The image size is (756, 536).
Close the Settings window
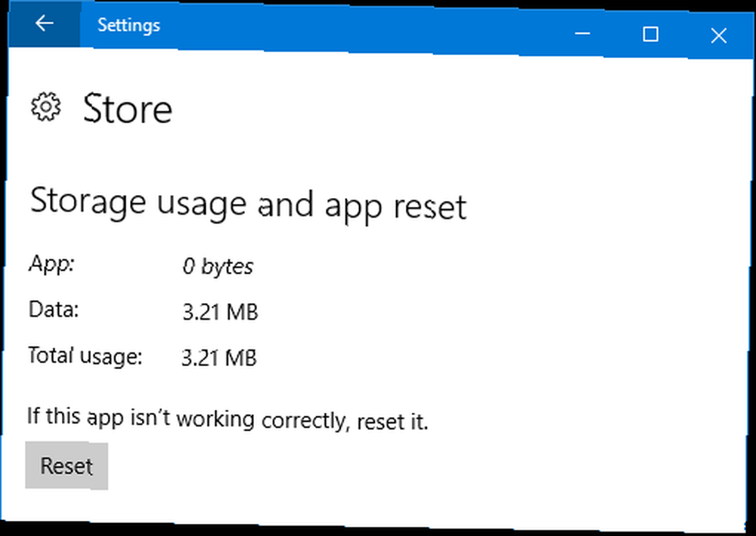tap(718, 36)
